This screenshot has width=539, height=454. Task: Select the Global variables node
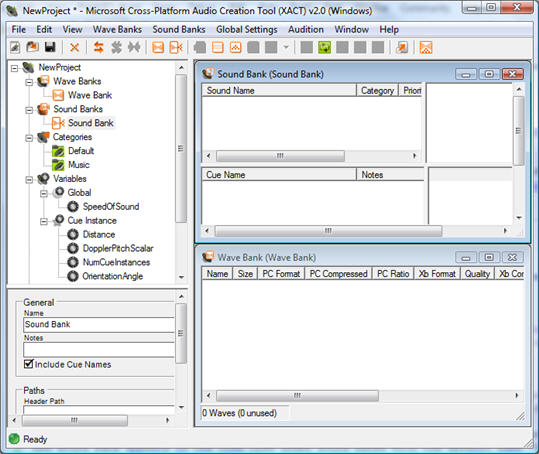point(79,192)
